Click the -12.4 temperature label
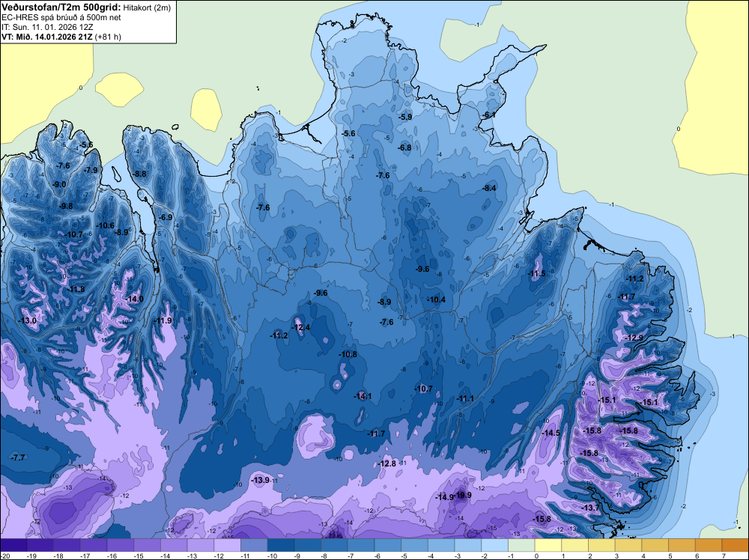The width and height of the screenshot is (749, 560). [301, 327]
